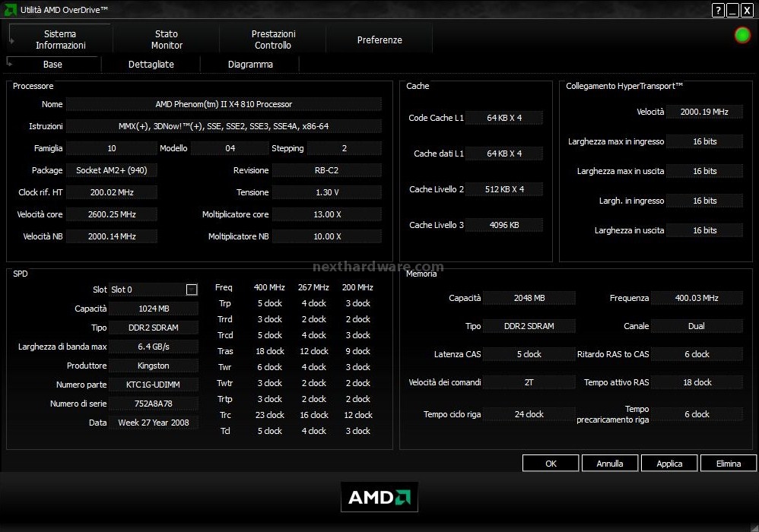
Task: Click the Annulla button
Action: [x=609, y=463]
